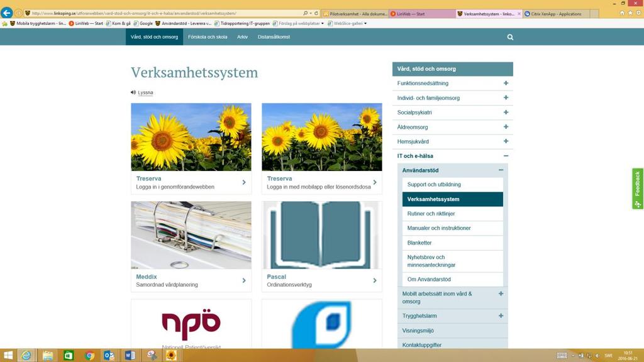
Task: Select Vård, stöd och omsorg nav tab
Action: 155,37
